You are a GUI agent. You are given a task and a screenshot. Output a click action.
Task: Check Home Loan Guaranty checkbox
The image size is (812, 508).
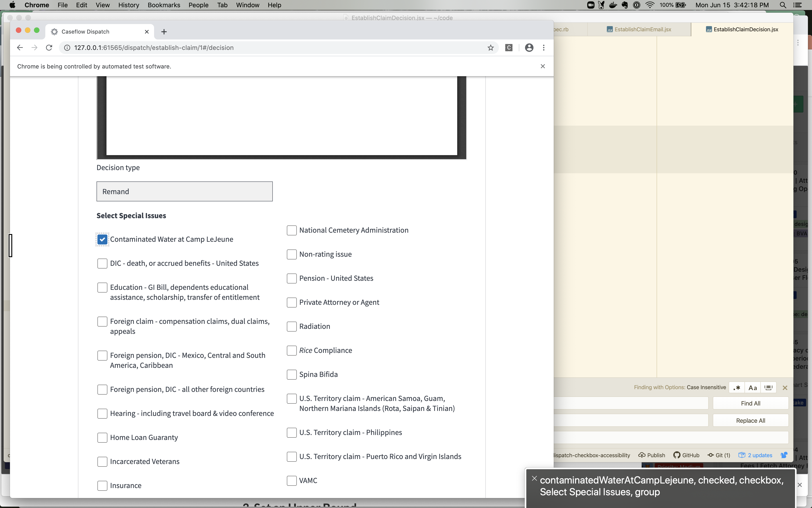coord(102,437)
